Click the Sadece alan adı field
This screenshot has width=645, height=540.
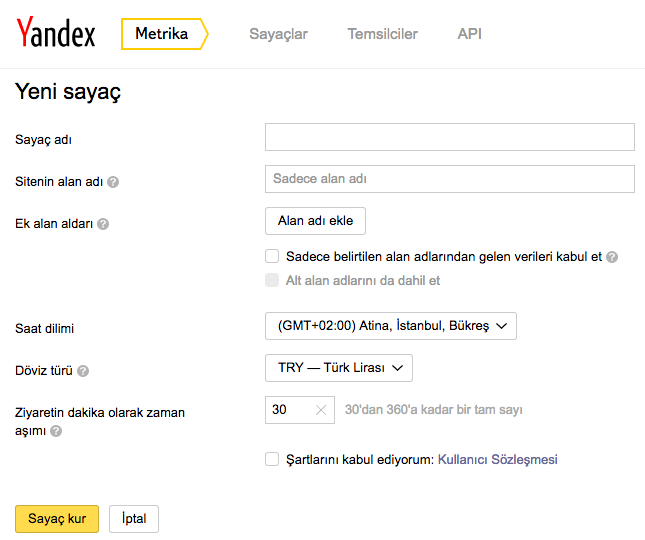[450, 179]
